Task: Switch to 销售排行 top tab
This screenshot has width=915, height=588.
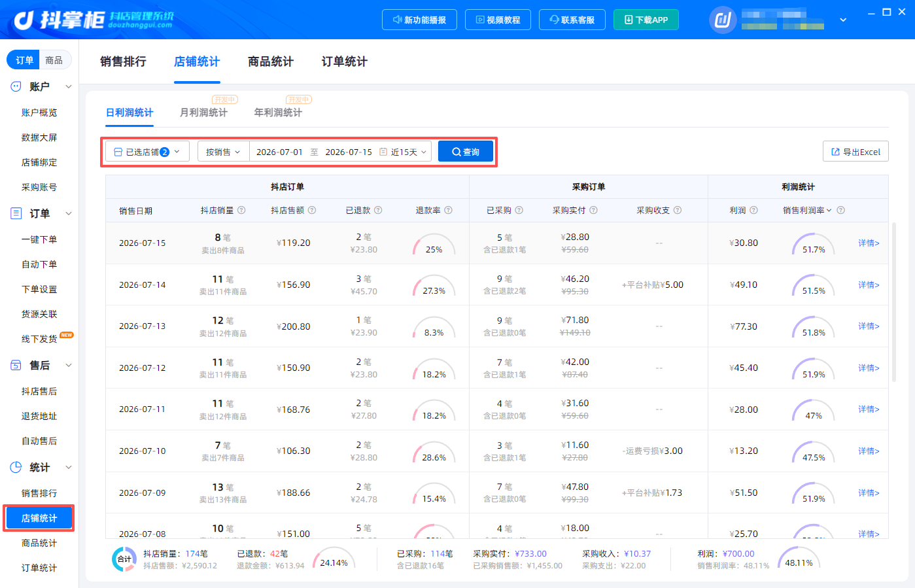Action: pos(123,61)
